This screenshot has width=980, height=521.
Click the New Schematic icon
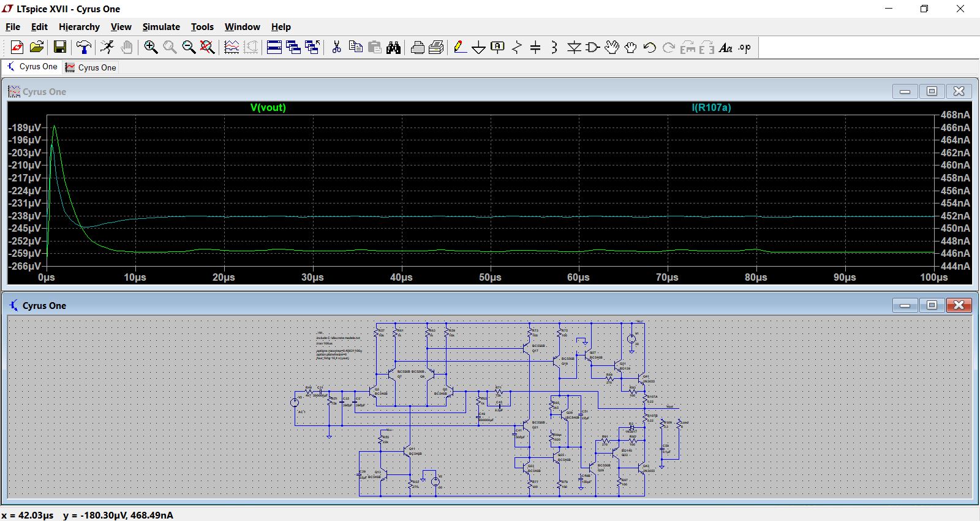(x=17, y=47)
